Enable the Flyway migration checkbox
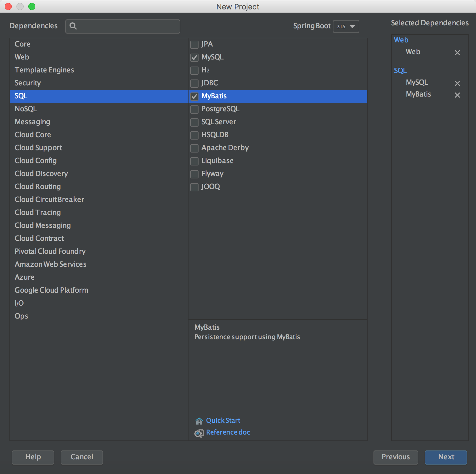 (x=194, y=174)
